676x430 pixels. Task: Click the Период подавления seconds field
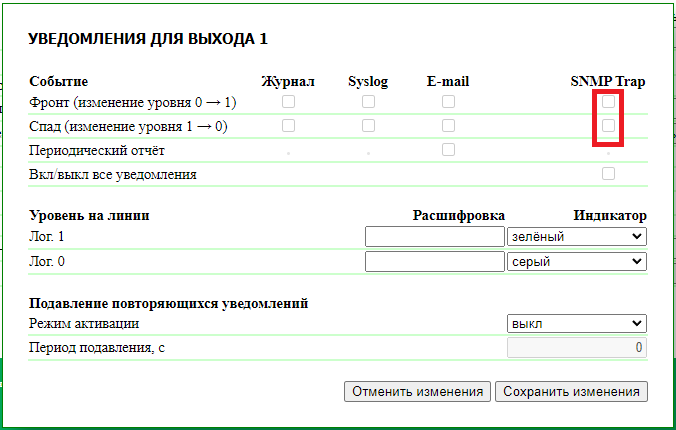[x=577, y=348]
